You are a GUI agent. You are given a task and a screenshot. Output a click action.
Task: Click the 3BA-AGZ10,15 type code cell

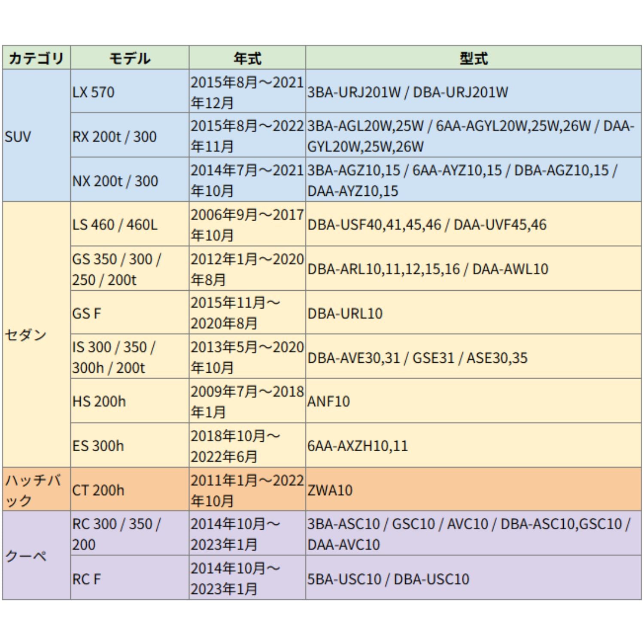pos(474,179)
